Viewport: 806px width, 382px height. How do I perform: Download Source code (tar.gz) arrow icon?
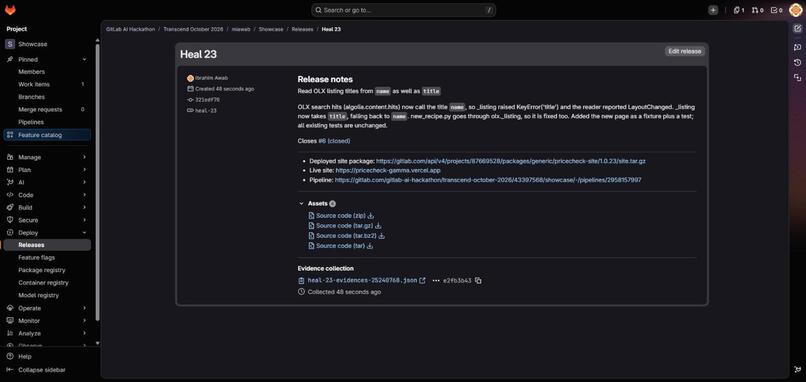click(378, 226)
